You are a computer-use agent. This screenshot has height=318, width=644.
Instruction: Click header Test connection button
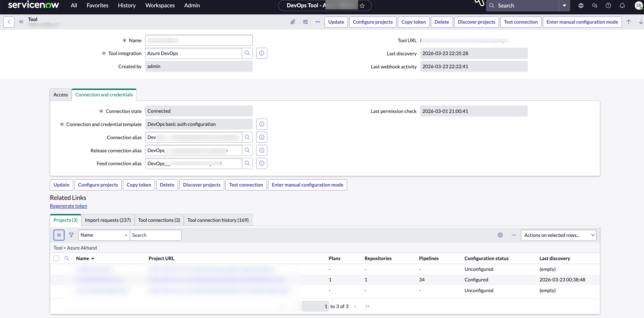click(521, 22)
